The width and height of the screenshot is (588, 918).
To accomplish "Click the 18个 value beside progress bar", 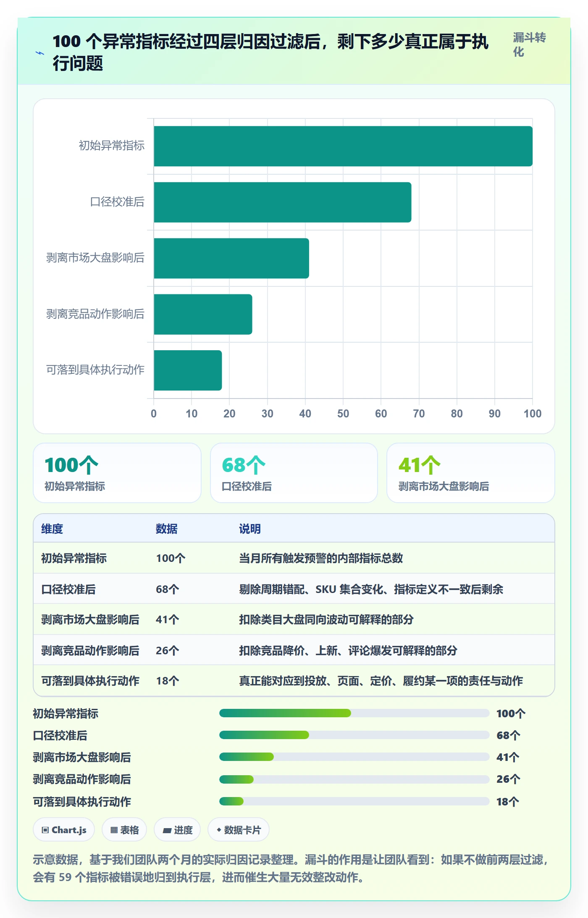I will (x=508, y=802).
